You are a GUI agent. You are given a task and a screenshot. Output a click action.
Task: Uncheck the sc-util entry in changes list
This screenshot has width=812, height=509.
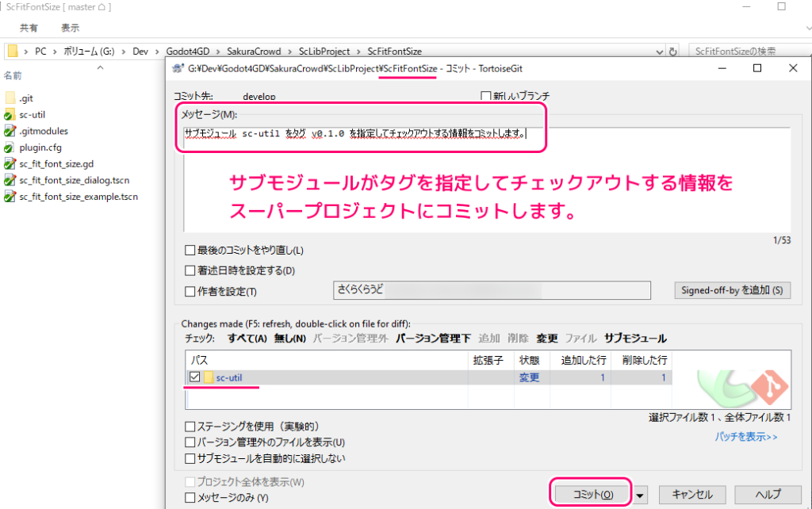point(195,377)
